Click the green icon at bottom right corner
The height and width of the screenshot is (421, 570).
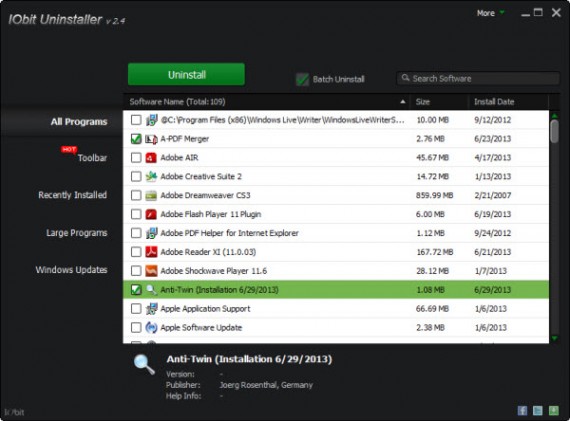pos(554,411)
